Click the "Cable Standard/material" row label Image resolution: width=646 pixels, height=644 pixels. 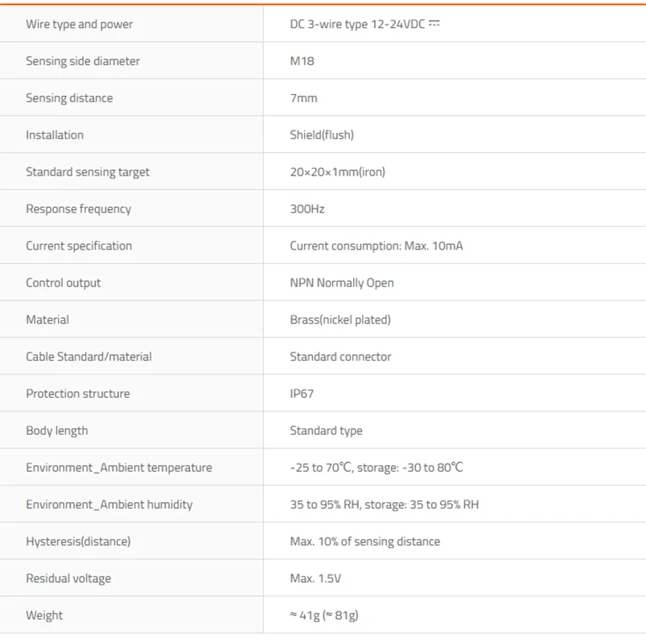pos(88,357)
